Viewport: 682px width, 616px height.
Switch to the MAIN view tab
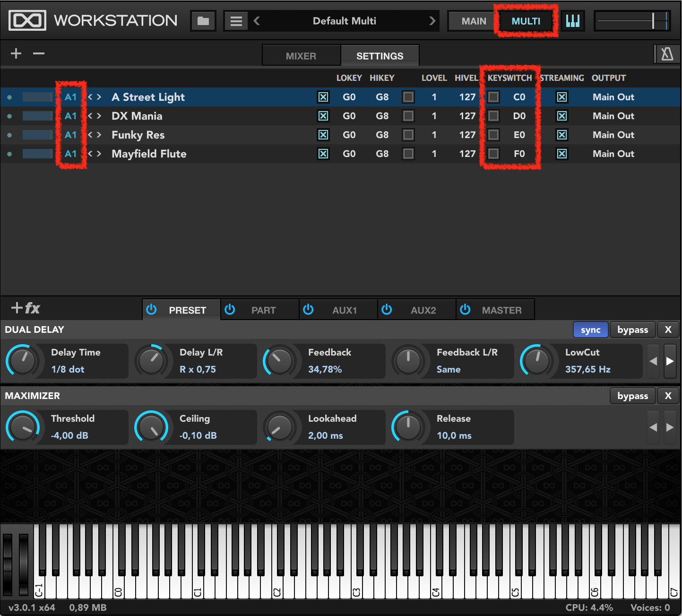coord(474,21)
